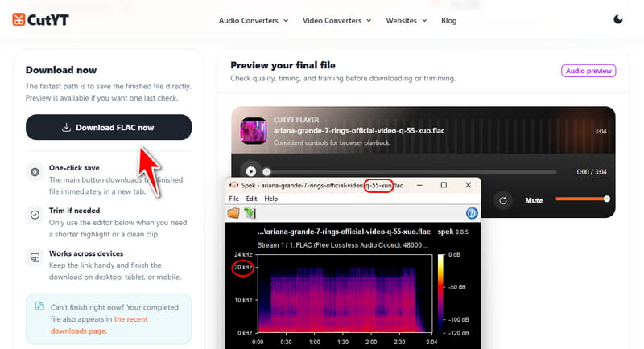
Task: Toggle dark mode moon icon
Action: point(617,19)
